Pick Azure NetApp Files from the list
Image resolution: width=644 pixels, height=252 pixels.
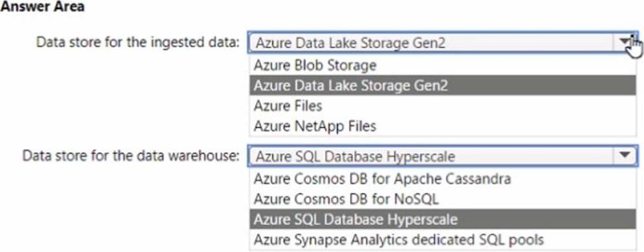coord(443,126)
